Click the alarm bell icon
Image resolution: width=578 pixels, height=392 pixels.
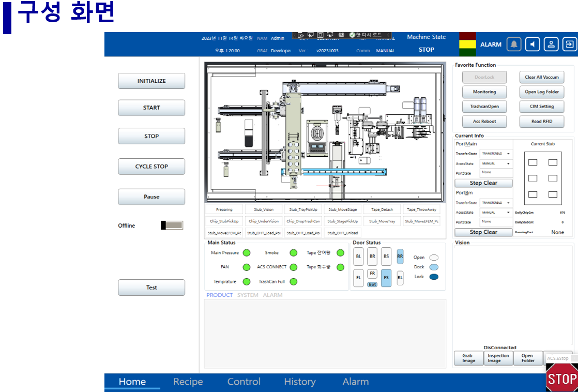(513, 44)
